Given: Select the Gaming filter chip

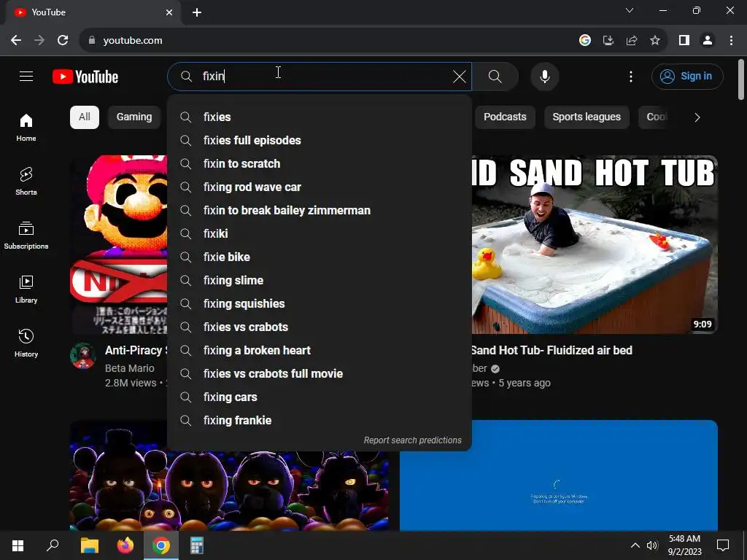Looking at the screenshot, I should [134, 117].
